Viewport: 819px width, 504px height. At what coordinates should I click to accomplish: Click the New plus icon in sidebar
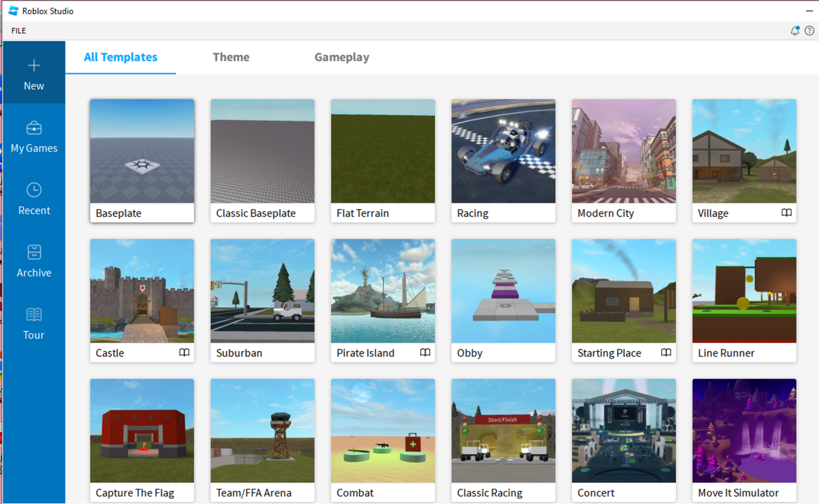pyautogui.click(x=34, y=65)
